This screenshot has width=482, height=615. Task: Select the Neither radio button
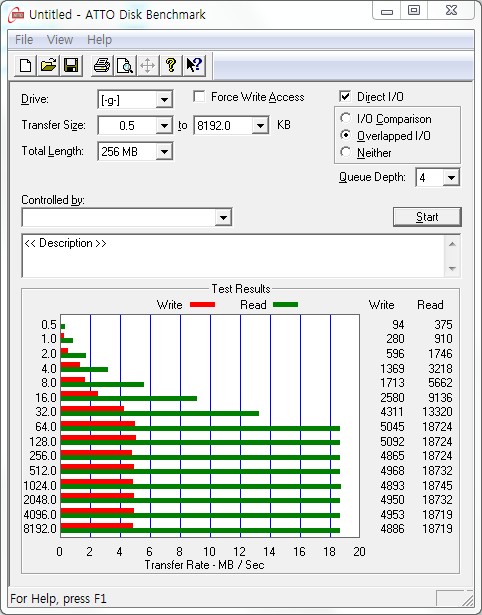tap(346, 152)
